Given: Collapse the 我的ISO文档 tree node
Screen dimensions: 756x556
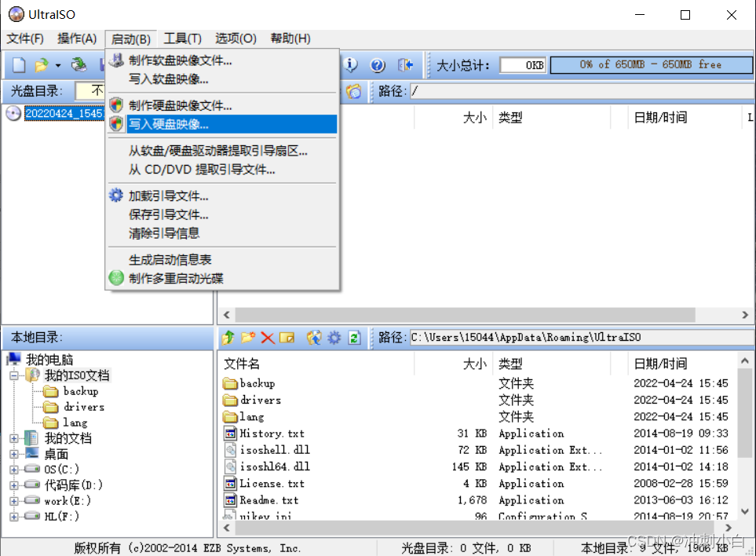Looking at the screenshot, I should [14, 375].
